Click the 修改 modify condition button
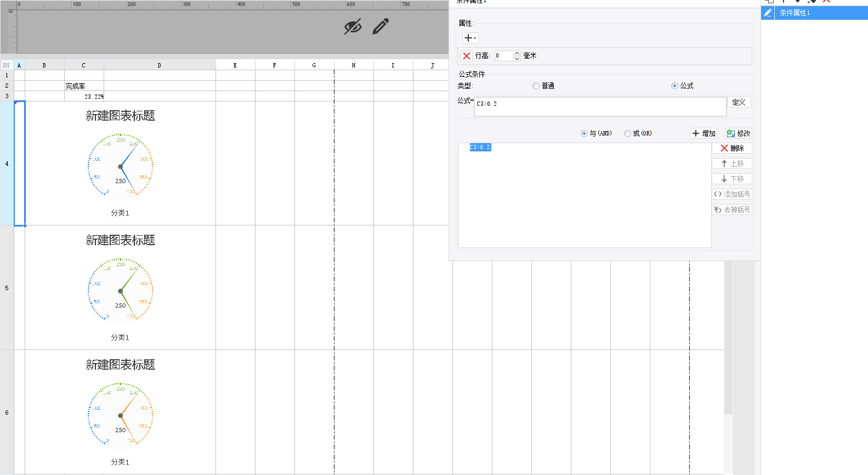The height and width of the screenshot is (475, 868). coord(738,133)
